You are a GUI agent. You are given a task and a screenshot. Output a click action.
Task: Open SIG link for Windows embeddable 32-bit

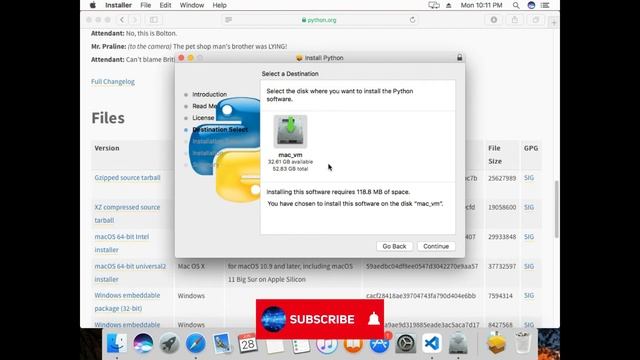(529, 296)
